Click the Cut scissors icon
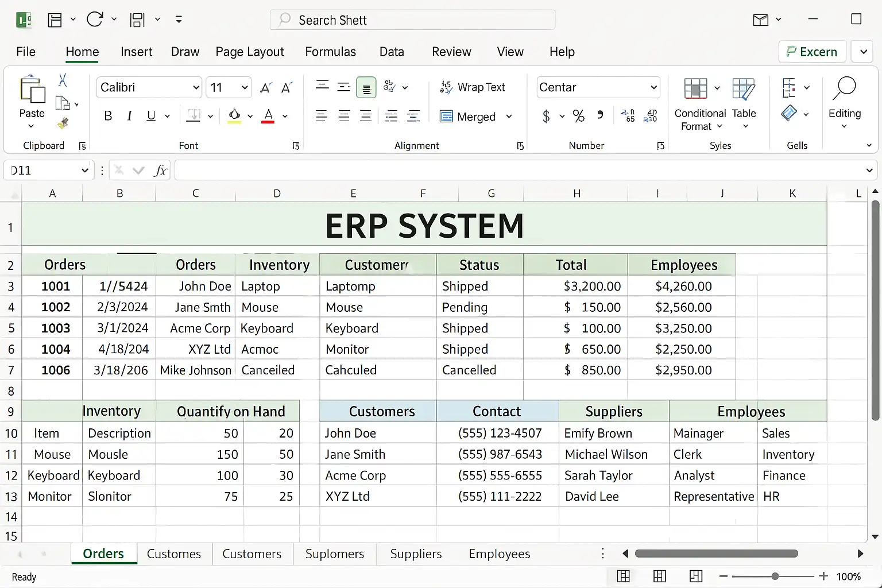 pyautogui.click(x=63, y=80)
